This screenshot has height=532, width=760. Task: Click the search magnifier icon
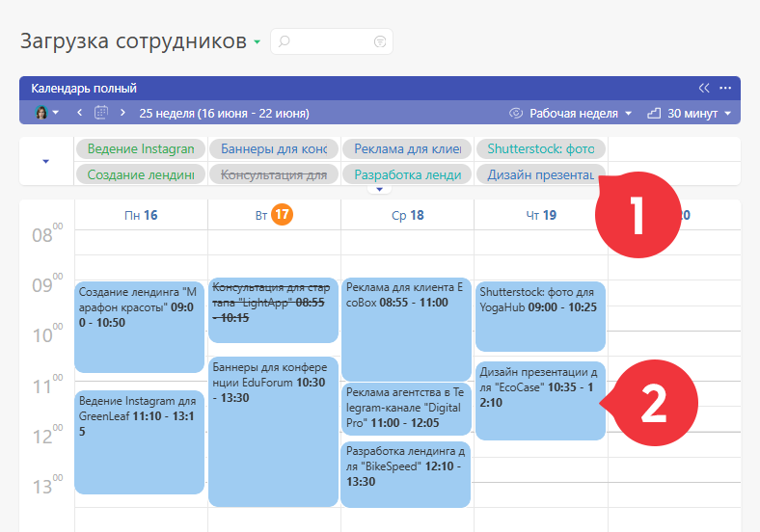coord(284,41)
